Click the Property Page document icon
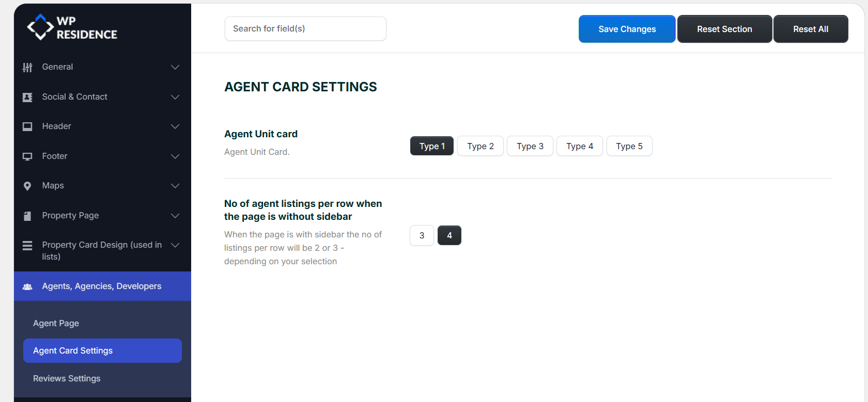 [27, 216]
